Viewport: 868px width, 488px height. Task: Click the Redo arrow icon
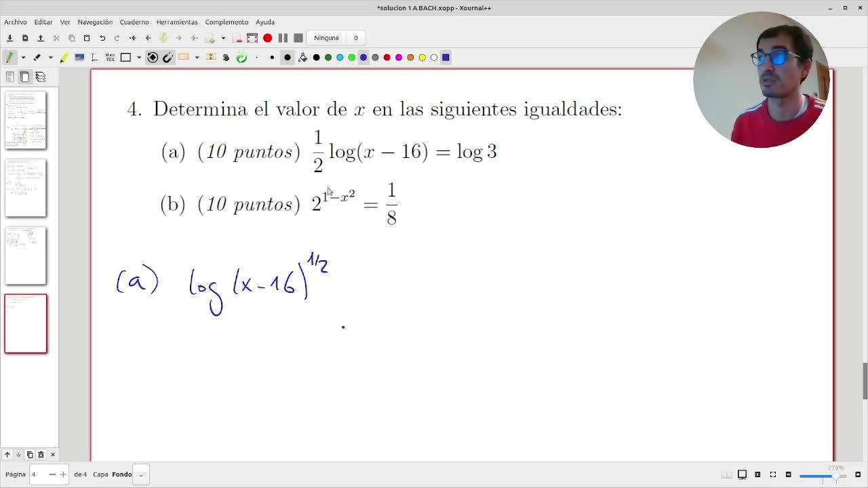117,38
